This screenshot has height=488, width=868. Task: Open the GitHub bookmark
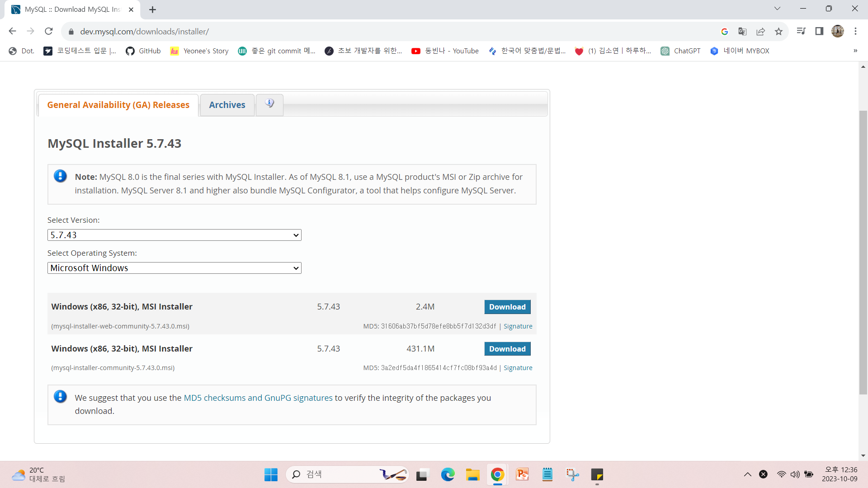click(143, 51)
